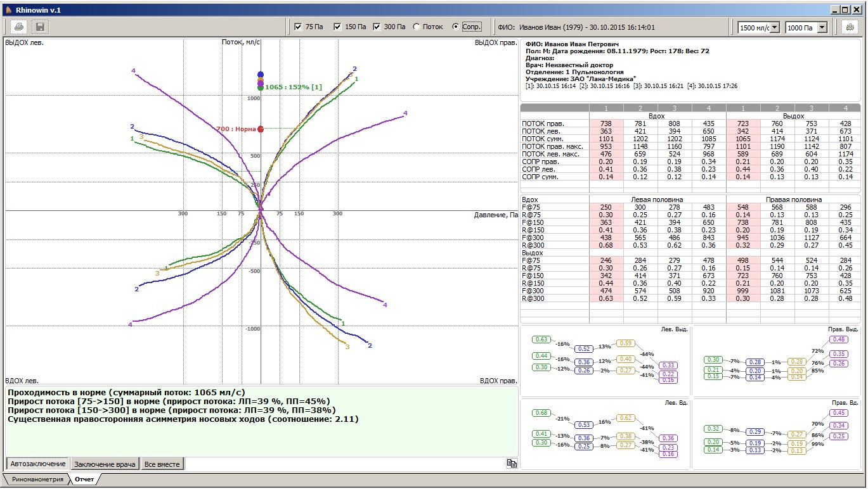Click the red "700 : Норма" marker on graph
Viewport: 868px width, 489px height.
(x=260, y=129)
